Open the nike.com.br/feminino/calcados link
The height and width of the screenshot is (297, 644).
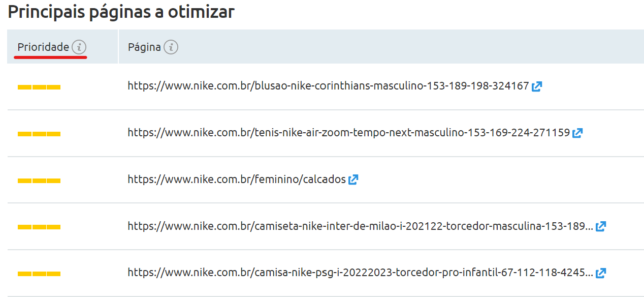click(x=237, y=180)
